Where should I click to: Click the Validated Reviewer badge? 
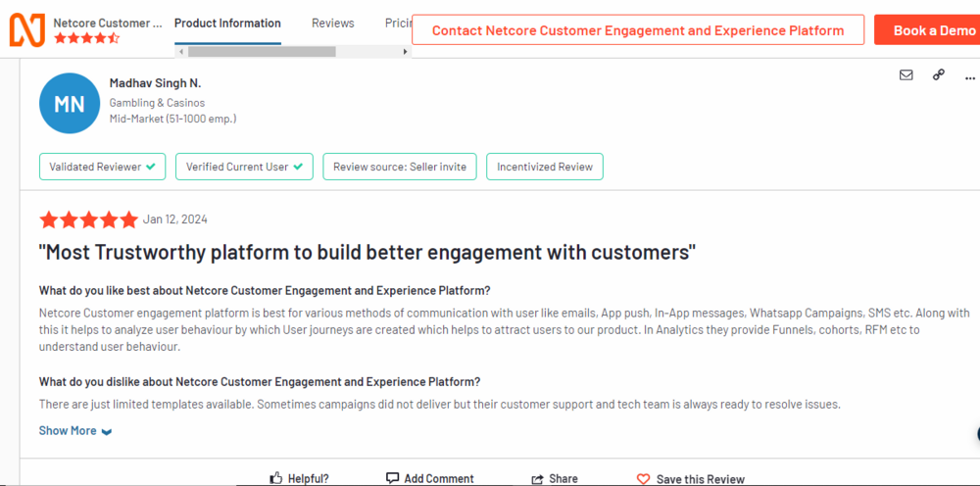[103, 167]
